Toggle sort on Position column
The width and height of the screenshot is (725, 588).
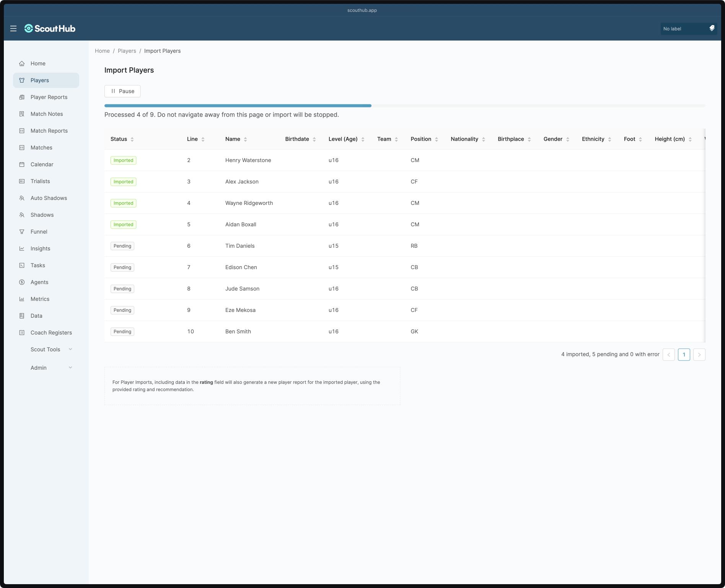tap(436, 139)
